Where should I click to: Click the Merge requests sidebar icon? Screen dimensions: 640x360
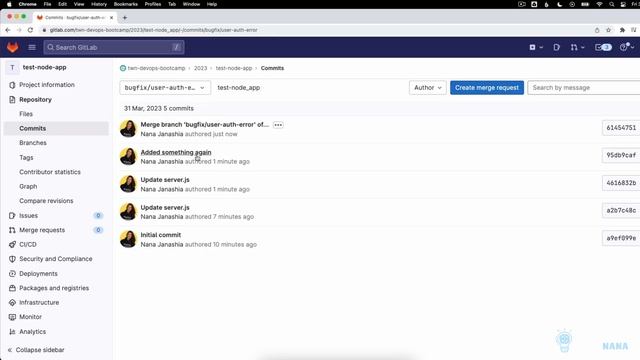pyautogui.click(x=12, y=230)
